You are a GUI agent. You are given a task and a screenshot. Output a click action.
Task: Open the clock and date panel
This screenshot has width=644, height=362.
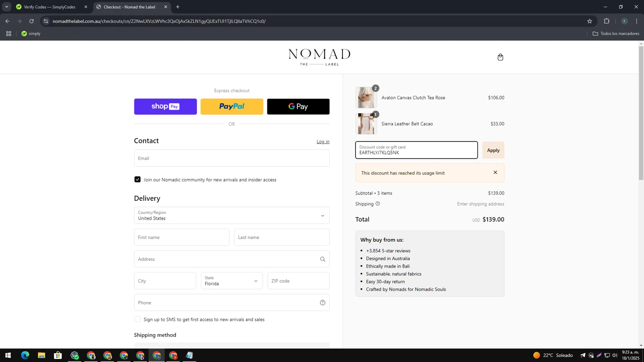pyautogui.click(x=631, y=355)
